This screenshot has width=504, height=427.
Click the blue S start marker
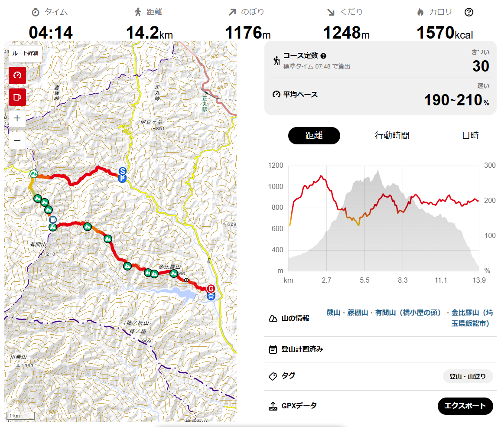(x=122, y=171)
